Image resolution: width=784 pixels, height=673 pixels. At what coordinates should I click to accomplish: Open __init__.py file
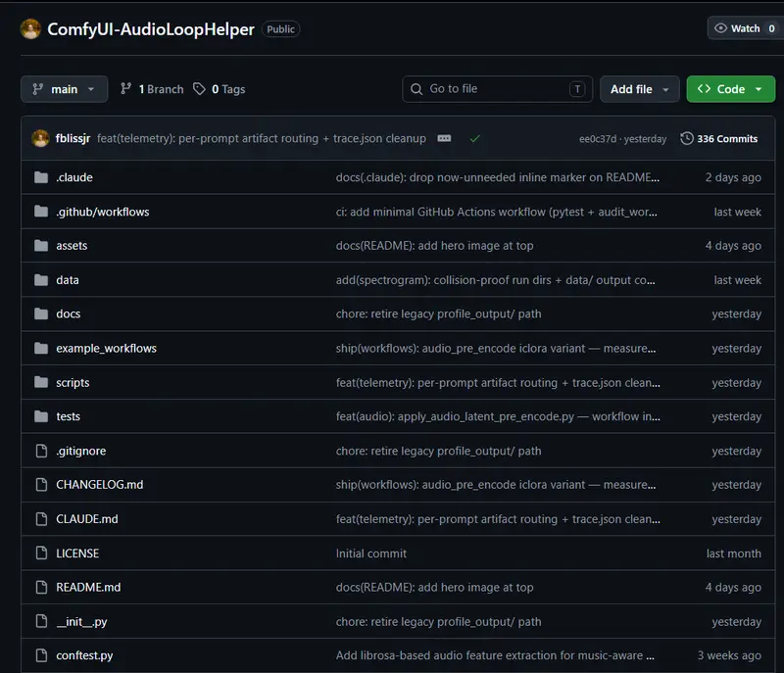(81, 621)
